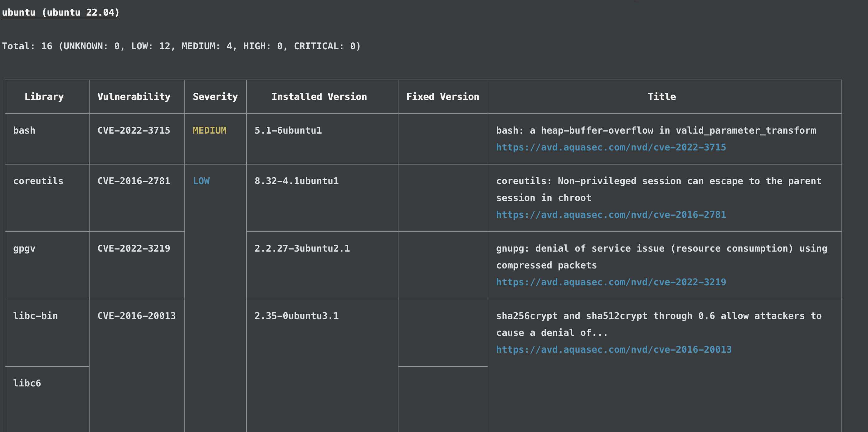868x432 pixels.
Task: Click the Fixed Version column header
Action: point(442,97)
